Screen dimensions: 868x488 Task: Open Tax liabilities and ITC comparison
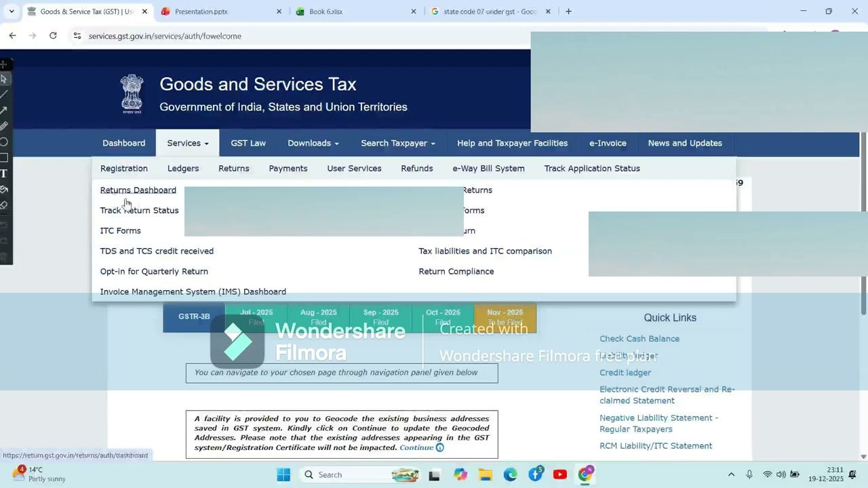pos(485,251)
